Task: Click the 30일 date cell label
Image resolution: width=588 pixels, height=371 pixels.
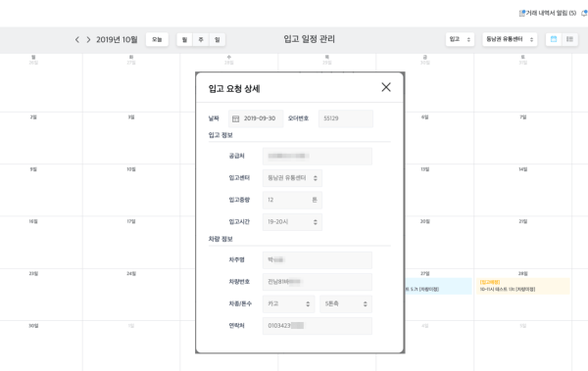Action: click(33, 326)
